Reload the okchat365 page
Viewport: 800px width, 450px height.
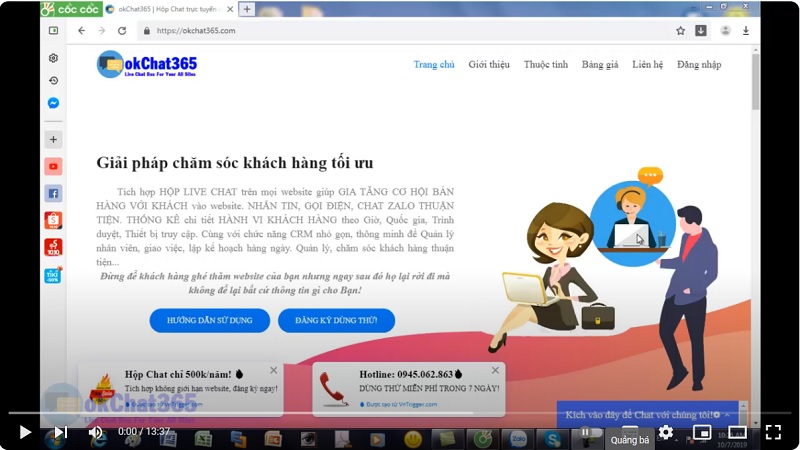click(122, 31)
